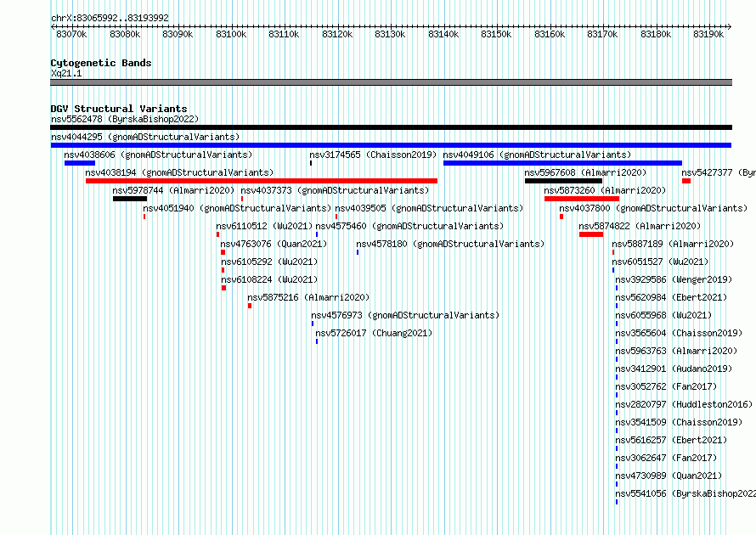Click nsv5616257 (Ebert2021) label

coord(671,440)
